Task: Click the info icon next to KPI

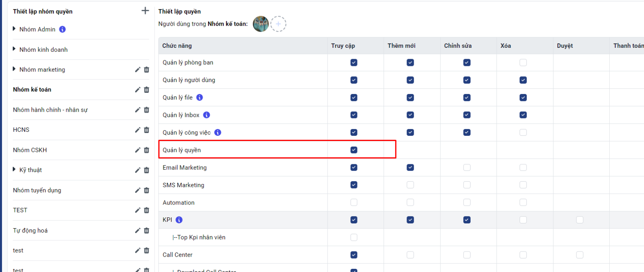Action: click(x=179, y=220)
